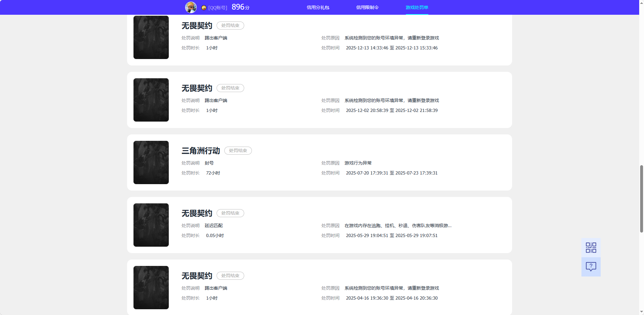Click 账号环境异常 reason in 2025-12-02 record
Screen dimensions: 644x315
tap(392, 100)
